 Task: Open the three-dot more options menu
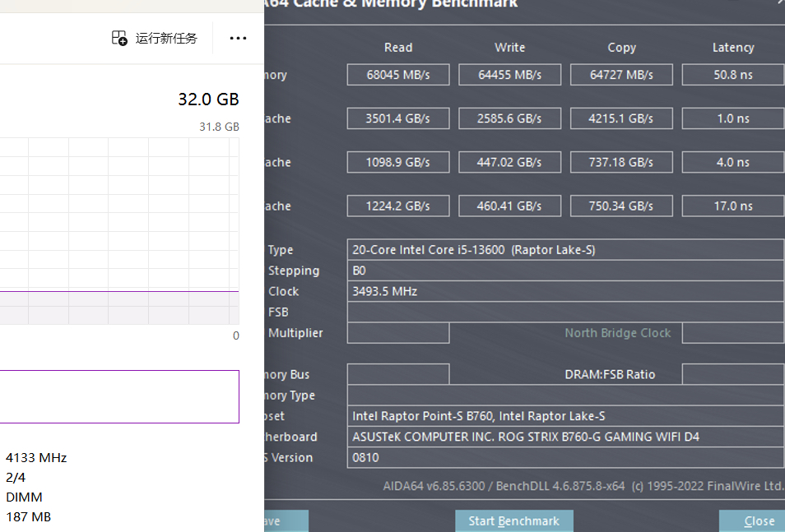click(238, 38)
